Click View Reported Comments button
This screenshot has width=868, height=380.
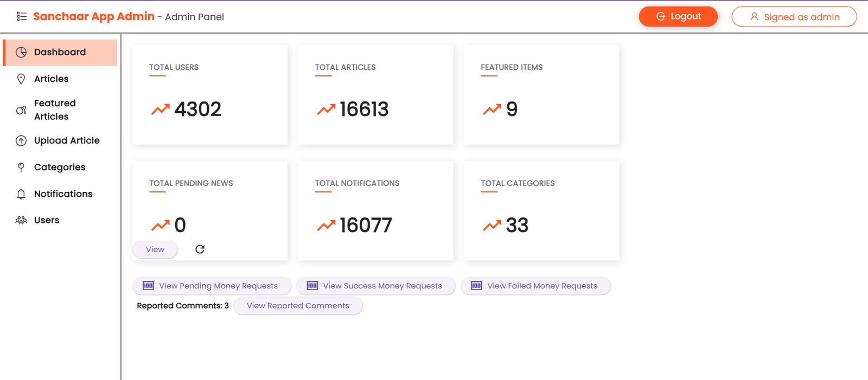click(x=298, y=306)
